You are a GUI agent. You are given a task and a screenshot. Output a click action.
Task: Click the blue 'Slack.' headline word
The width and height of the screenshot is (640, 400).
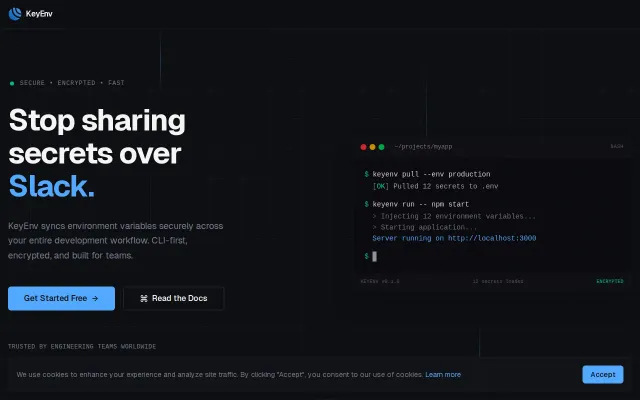click(x=51, y=186)
